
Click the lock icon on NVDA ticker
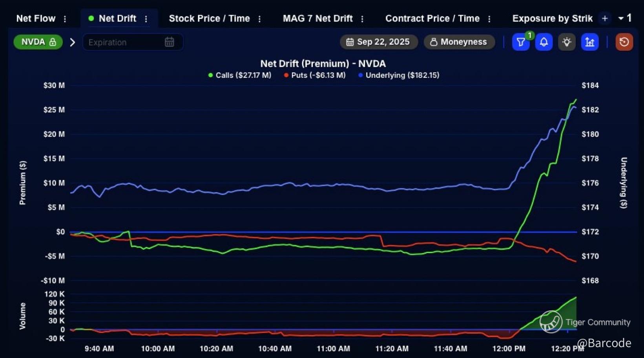[53, 42]
